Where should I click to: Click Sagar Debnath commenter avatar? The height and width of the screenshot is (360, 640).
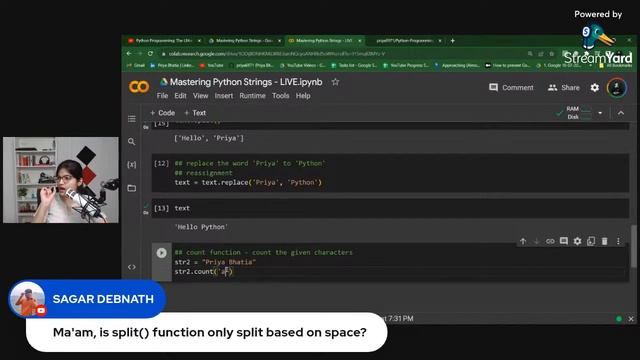point(27,299)
